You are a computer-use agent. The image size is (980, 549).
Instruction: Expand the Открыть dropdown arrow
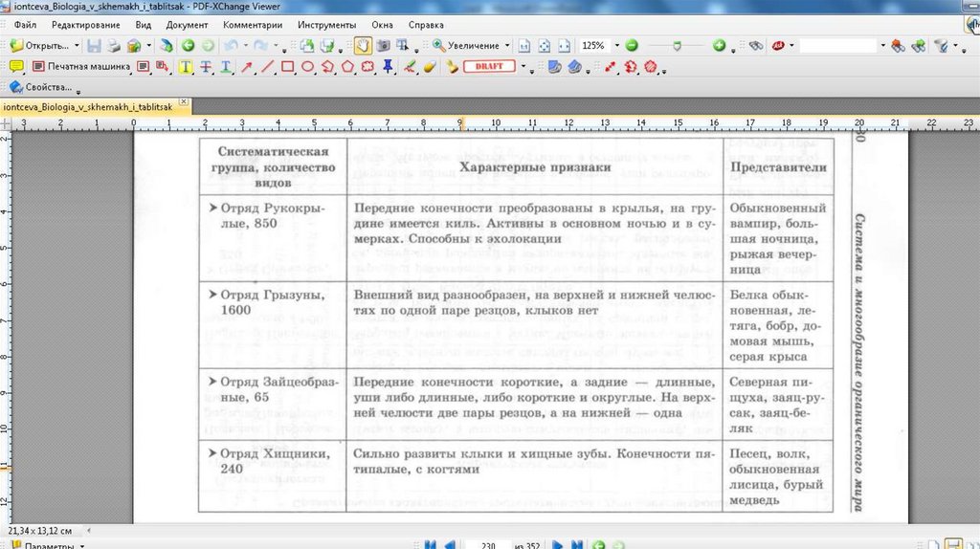[77, 45]
